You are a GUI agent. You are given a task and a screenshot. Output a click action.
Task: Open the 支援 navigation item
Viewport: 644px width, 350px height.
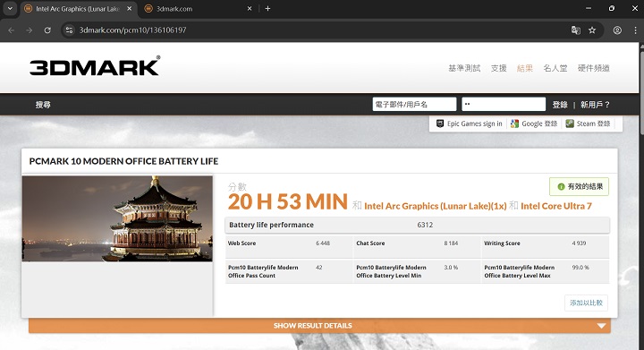point(498,68)
